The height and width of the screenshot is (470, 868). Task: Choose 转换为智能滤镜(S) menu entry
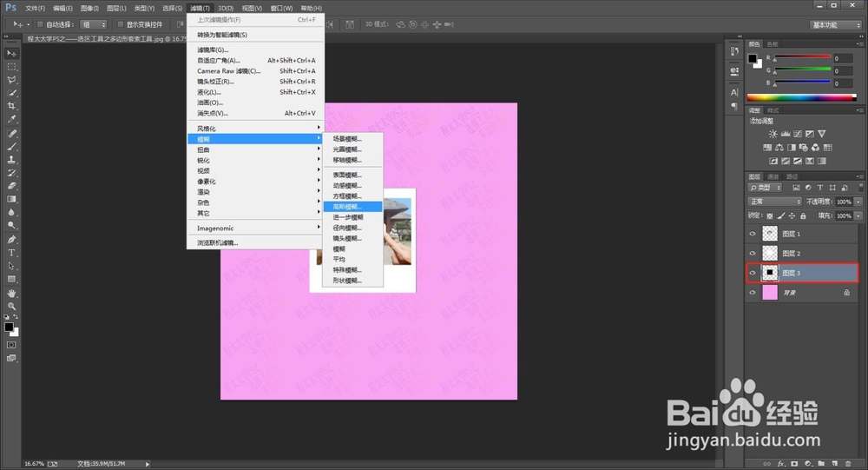[x=255, y=35]
